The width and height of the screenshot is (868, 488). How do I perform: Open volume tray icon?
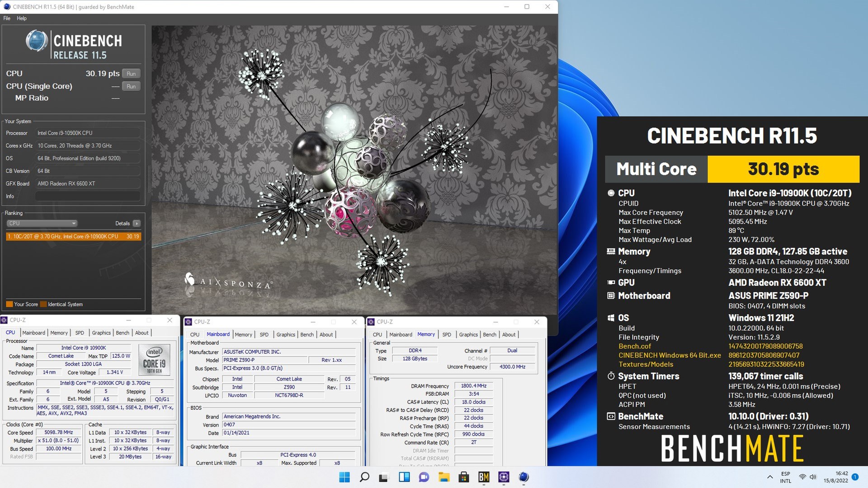pos(813,477)
